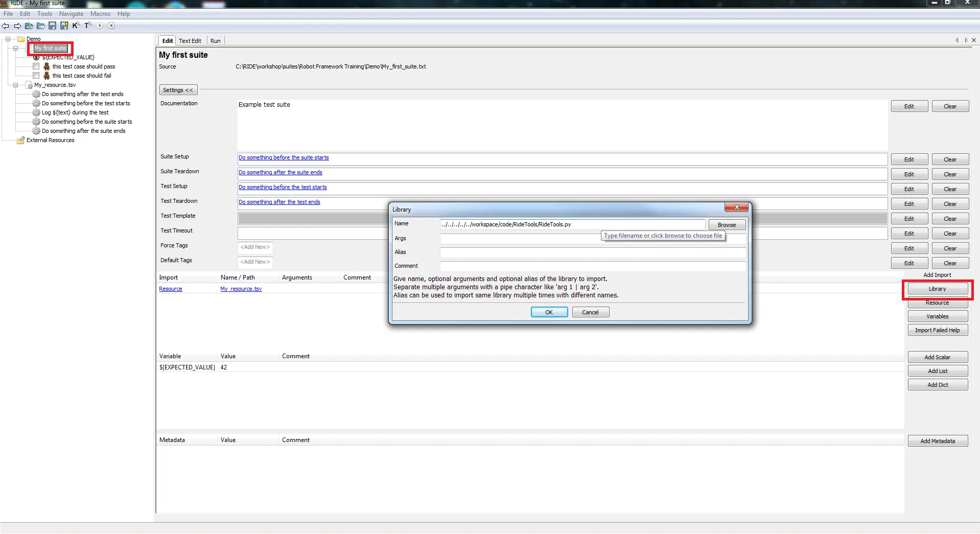980x534 pixels.
Task: Click gear icon for 'Do something before the suite starts'
Action: [x=36, y=122]
